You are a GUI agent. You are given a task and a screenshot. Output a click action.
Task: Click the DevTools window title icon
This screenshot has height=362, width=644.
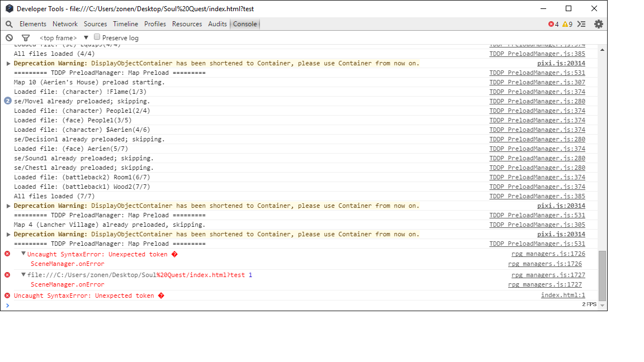[9, 8]
